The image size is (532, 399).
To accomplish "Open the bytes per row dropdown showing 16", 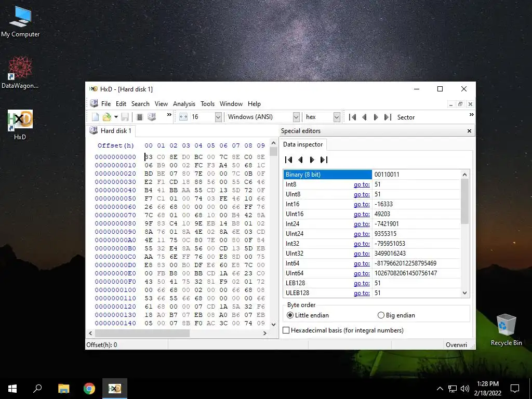I will coord(218,117).
